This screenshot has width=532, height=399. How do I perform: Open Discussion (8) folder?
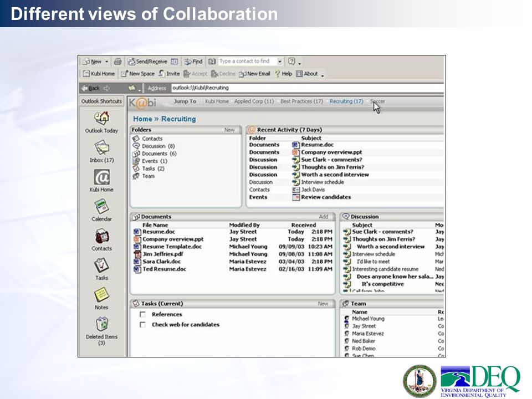(154, 146)
